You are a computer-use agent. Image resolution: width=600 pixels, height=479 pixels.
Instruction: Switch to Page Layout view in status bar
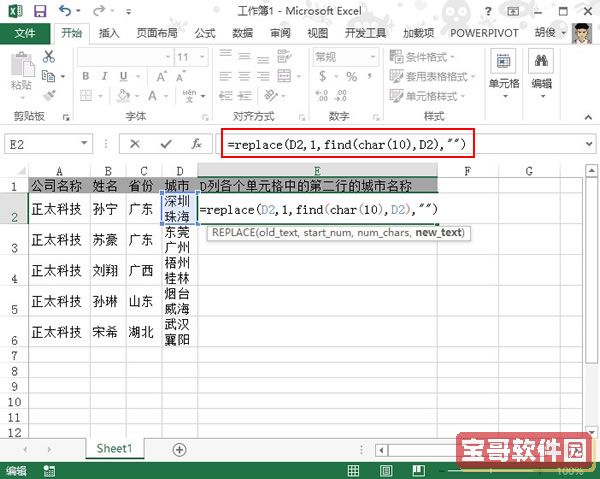[x=386, y=471]
